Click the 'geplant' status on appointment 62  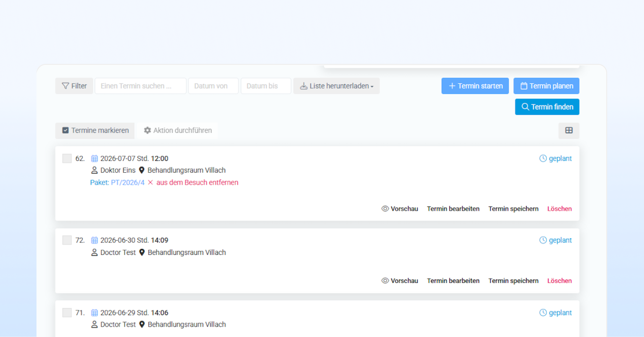(556, 158)
